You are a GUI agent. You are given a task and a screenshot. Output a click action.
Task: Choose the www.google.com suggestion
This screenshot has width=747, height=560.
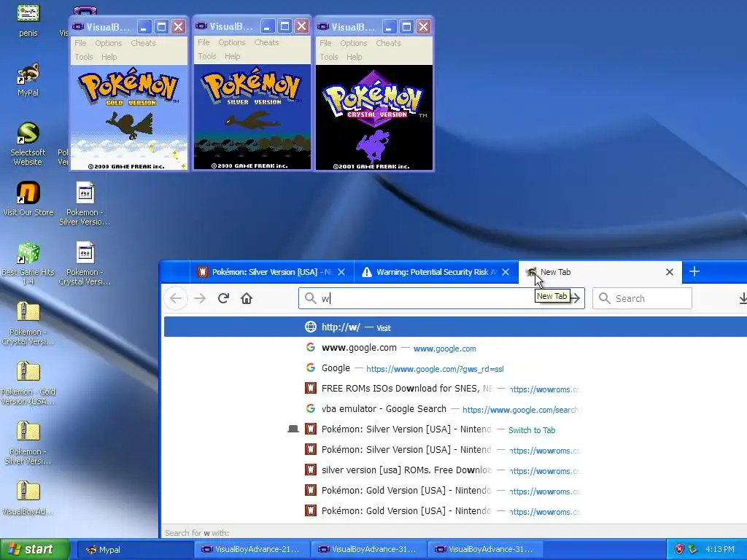(455, 348)
